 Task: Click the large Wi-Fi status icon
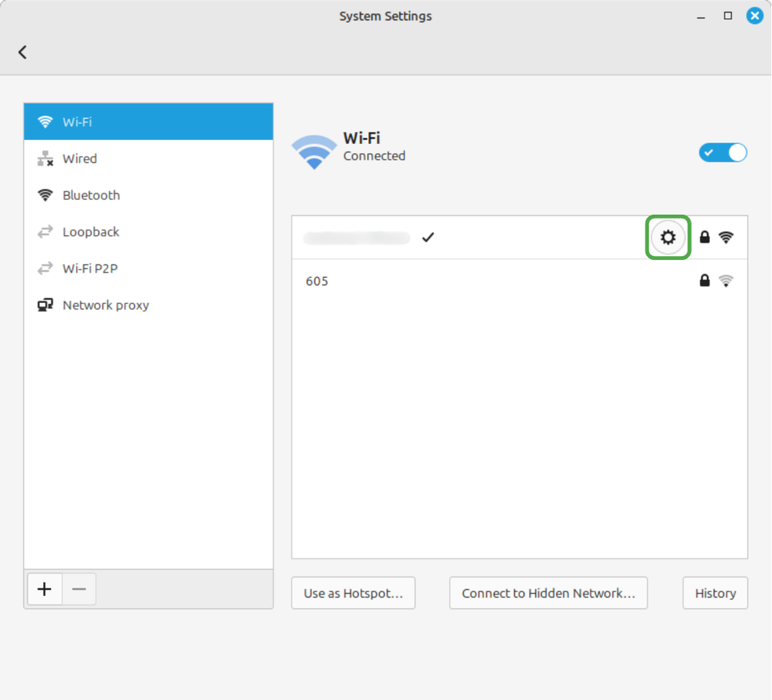314,151
